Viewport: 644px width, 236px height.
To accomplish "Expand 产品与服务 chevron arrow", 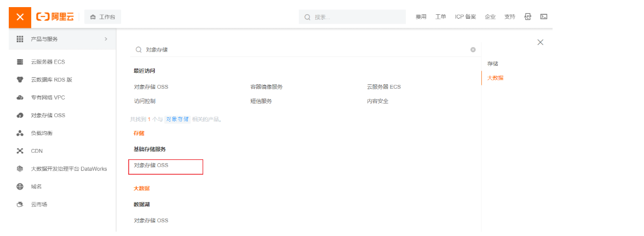I will tap(106, 39).
